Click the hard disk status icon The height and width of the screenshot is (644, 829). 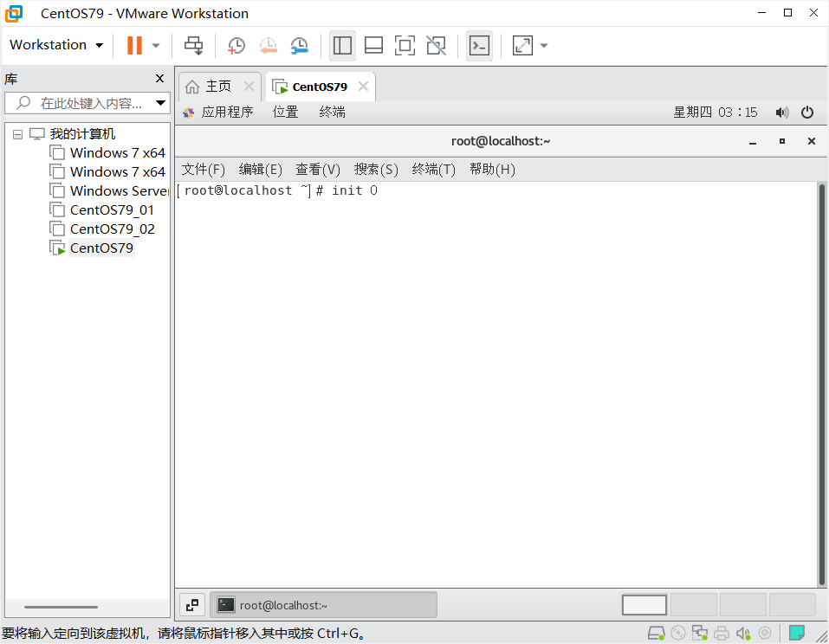(x=656, y=633)
